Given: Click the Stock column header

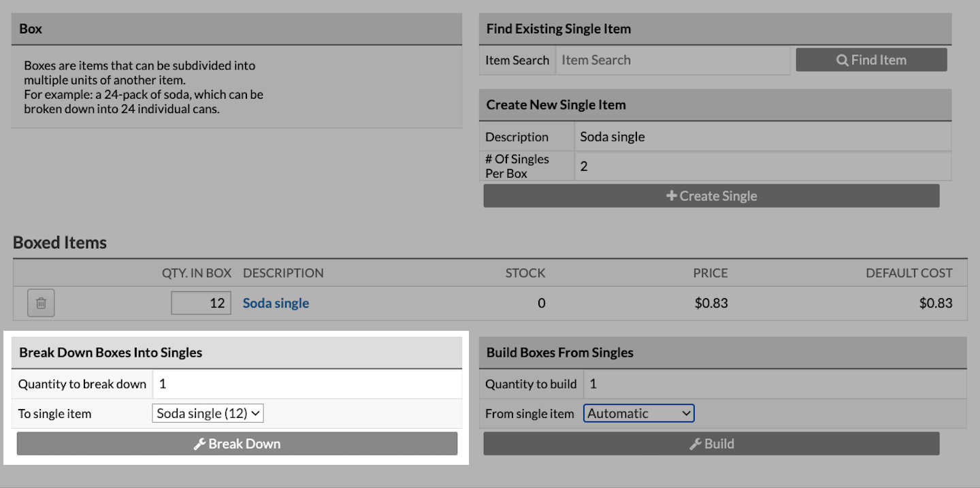Looking at the screenshot, I should point(525,273).
